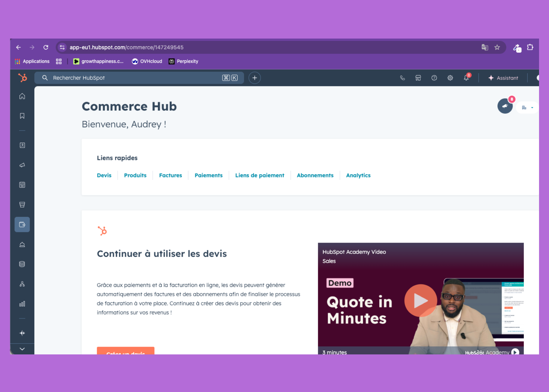
Task: Open the browser extensions puzzle icon
Action: tap(530, 47)
